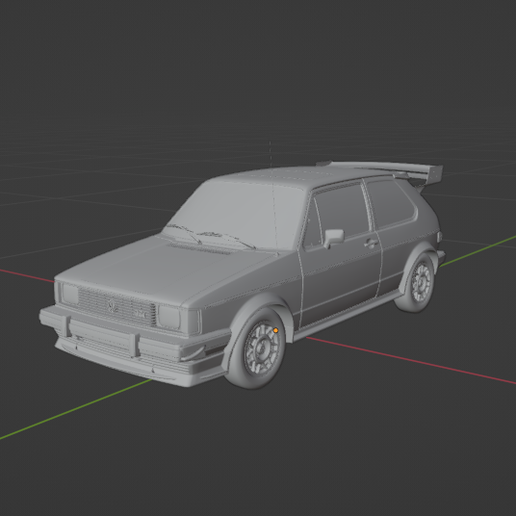Click the rear side window of the car
The width and height of the screenshot is (516, 516).
pos(392,204)
